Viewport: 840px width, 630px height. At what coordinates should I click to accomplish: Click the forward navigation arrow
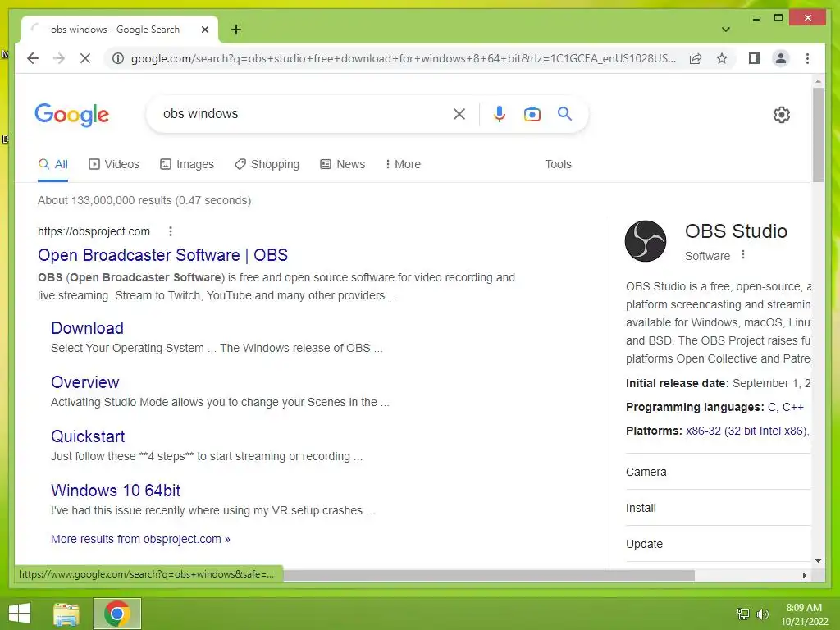(59, 58)
